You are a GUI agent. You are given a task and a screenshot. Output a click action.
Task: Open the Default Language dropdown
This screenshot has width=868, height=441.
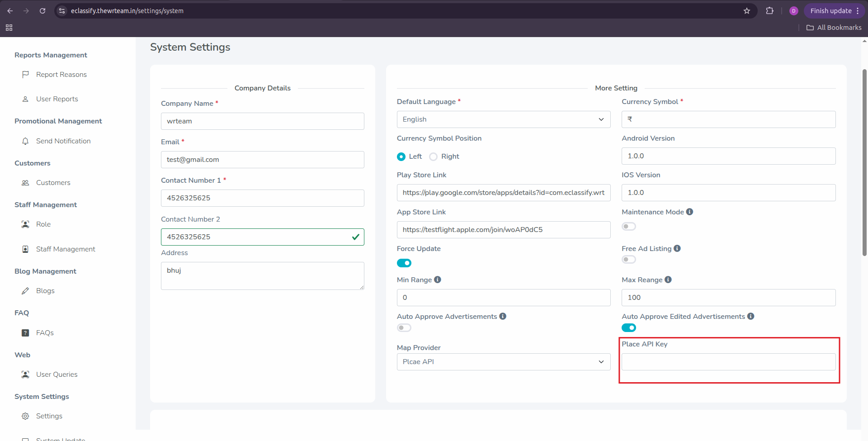[x=503, y=119]
